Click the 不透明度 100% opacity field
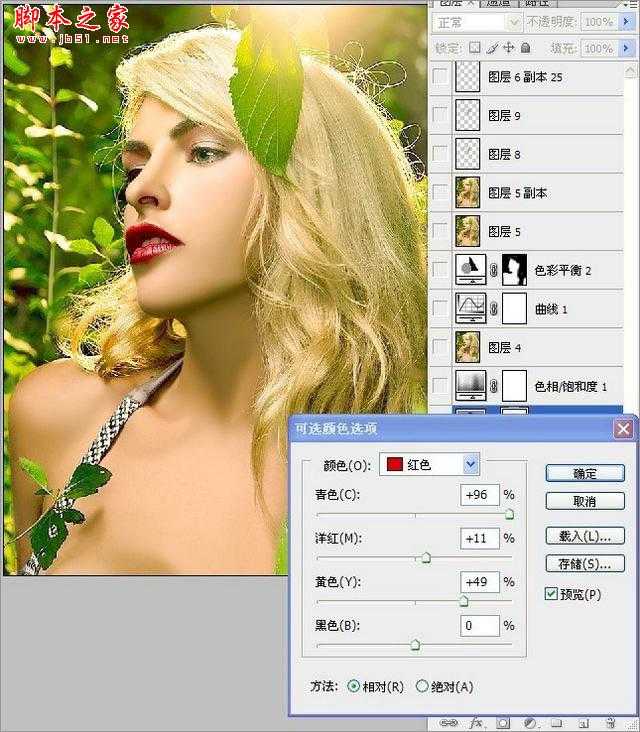The image size is (640, 732). coord(600,22)
